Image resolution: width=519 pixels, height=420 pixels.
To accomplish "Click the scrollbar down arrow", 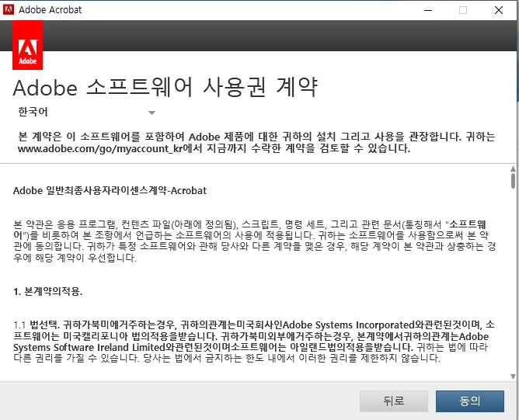I will 513,377.
